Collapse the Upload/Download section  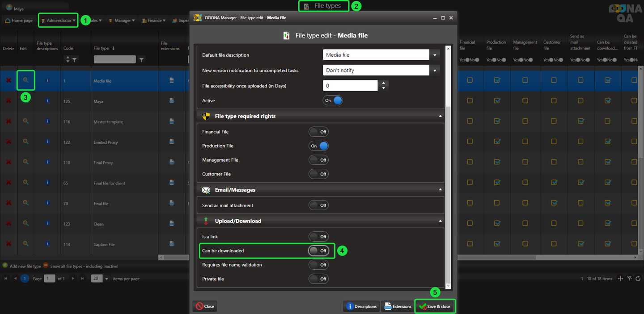(440, 221)
